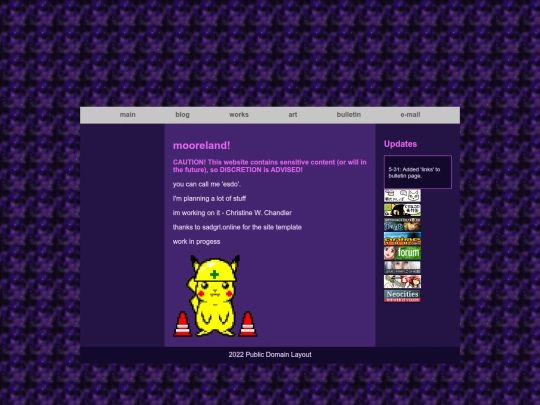Click the mooreland! heading
The width and height of the screenshot is (540, 405).
[201, 145]
